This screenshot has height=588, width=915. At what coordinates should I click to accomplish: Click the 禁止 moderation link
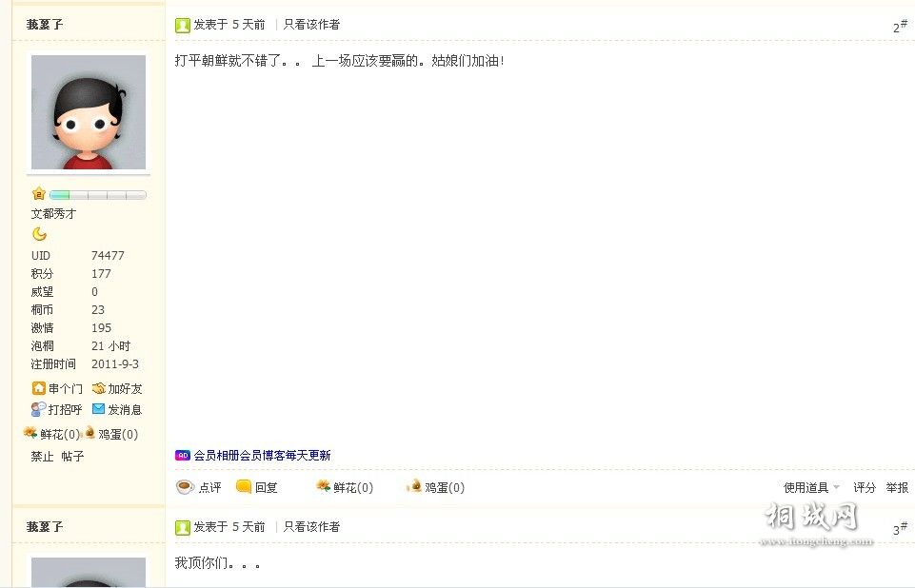(x=42, y=456)
